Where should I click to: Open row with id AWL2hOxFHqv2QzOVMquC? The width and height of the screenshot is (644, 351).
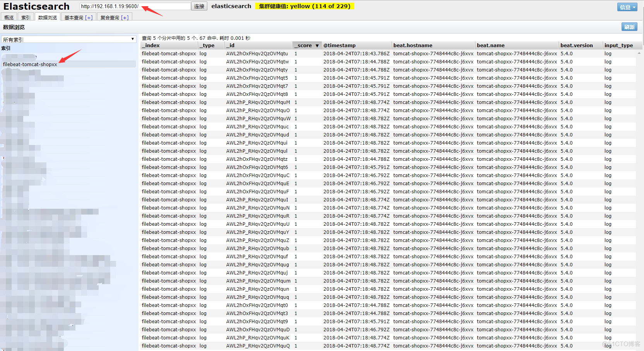tap(388, 175)
